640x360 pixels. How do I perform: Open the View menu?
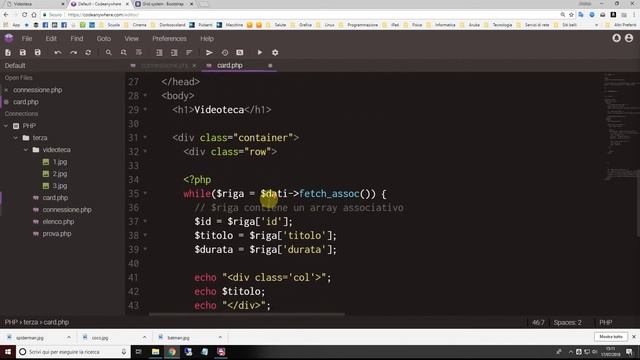(x=131, y=38)
